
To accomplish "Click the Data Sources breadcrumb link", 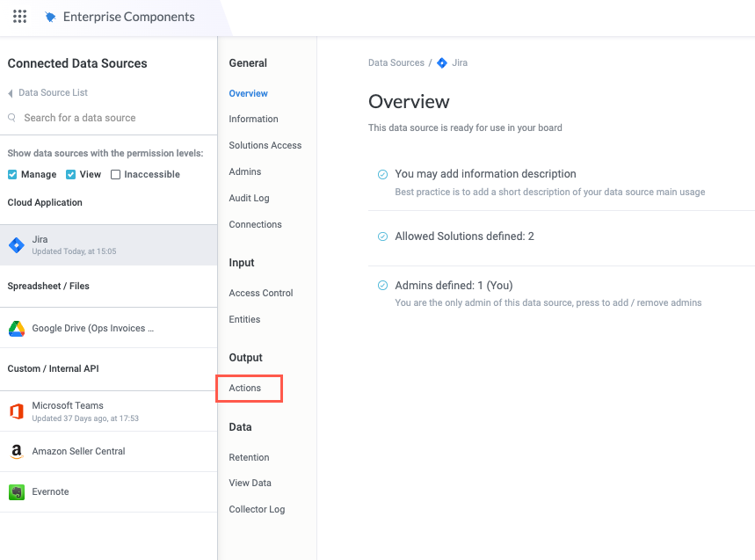I will point(396,63).
